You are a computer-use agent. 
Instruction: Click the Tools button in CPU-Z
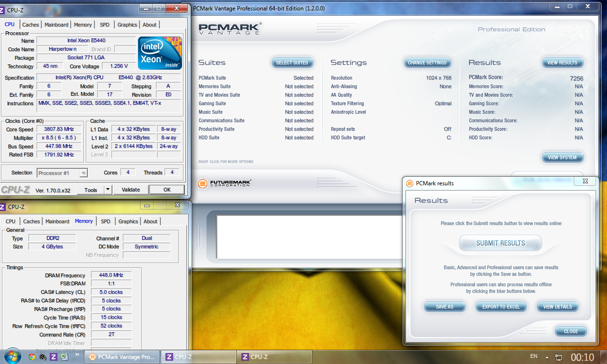pyautogui.click(x=91, y=190)
